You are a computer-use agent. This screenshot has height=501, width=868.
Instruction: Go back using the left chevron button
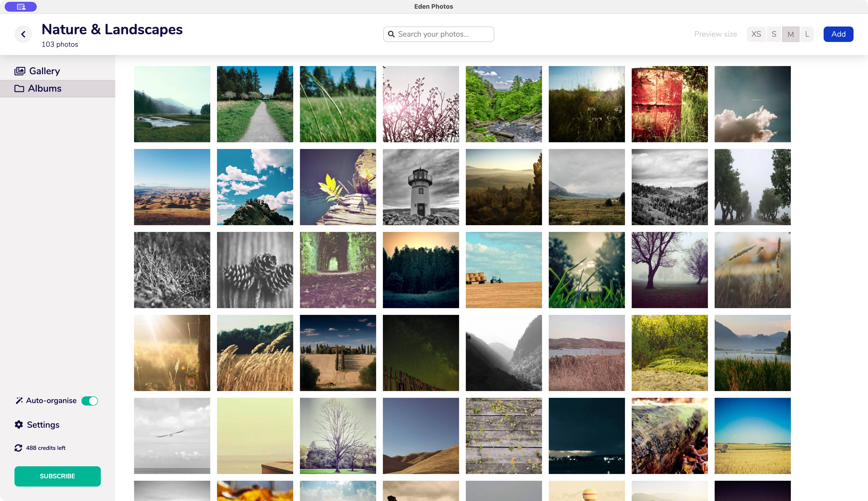(23, 34)
